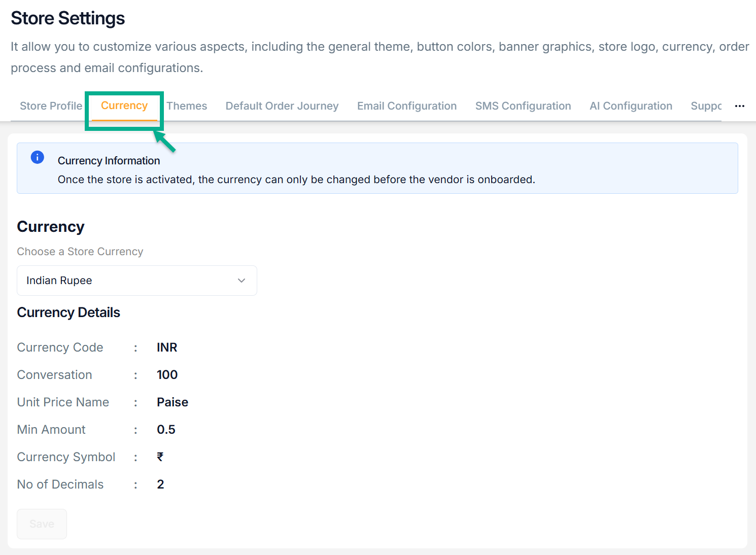This screenshot has height=555, width=756.
Task: Expand dropdown using the chevron arrow
Action: pyautogui.click(x=242, y=281)
